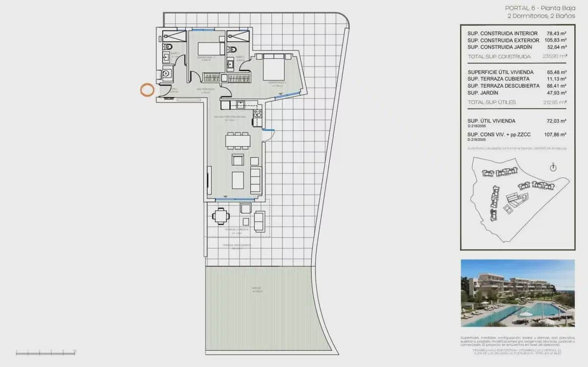Select the kitchen sink symbol on the counter

[241, 104]
